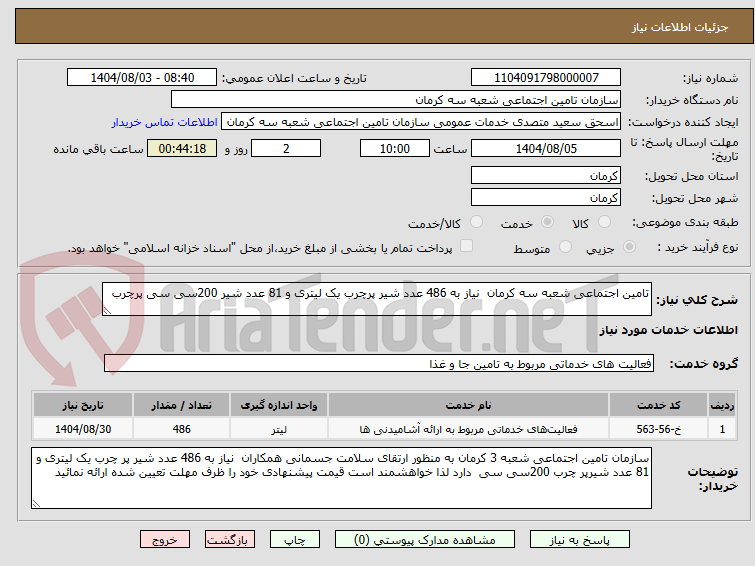755x566 pixels.
Task: Click the چاپ print button
Action: tap(295, 540)
